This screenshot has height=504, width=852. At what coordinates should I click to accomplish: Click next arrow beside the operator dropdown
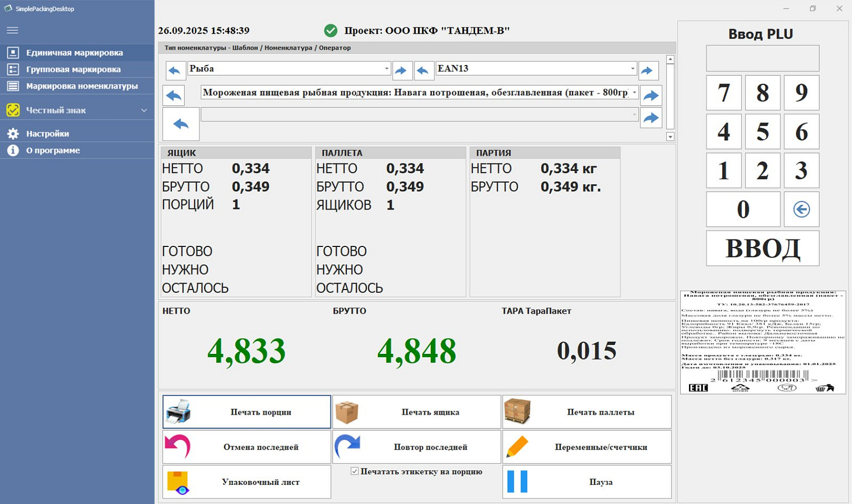[651, 118]
